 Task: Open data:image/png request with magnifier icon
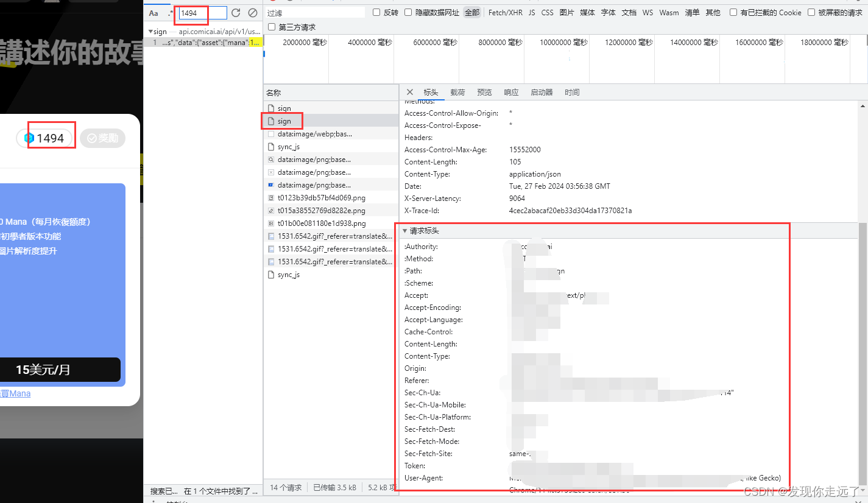point(331,160)
